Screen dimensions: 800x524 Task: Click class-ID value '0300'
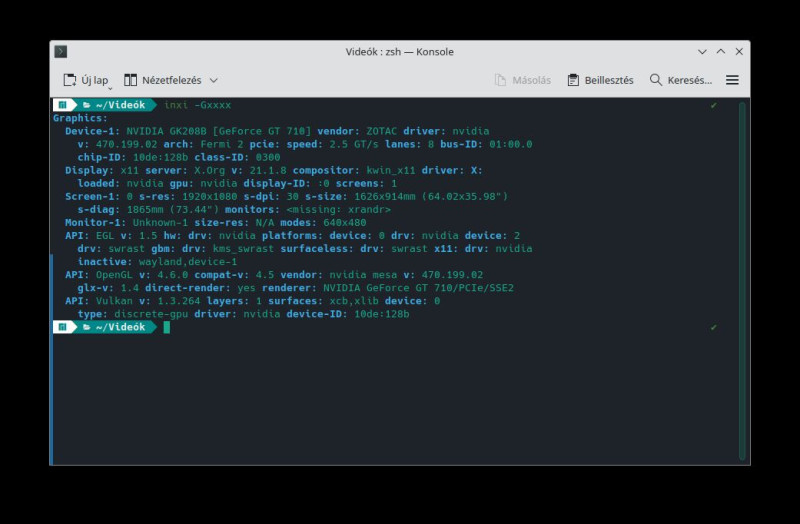pos(268,157)
